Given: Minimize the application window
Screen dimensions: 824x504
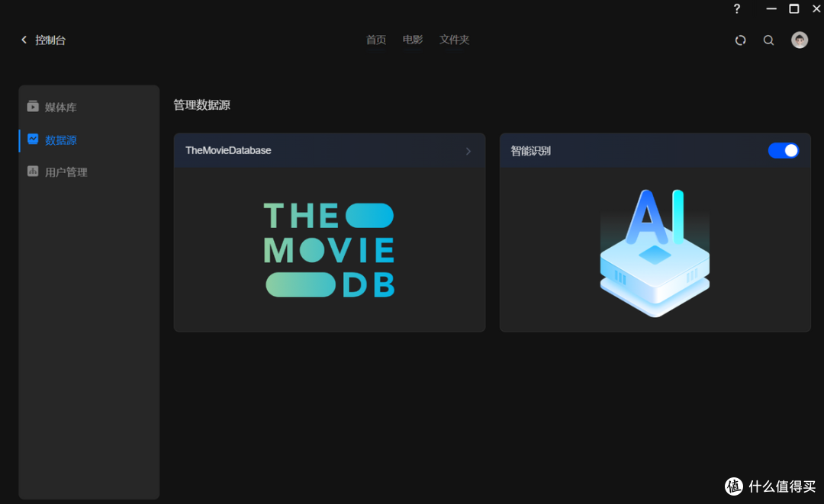Looking at the screenshot, I should click(x=771, y=9).
